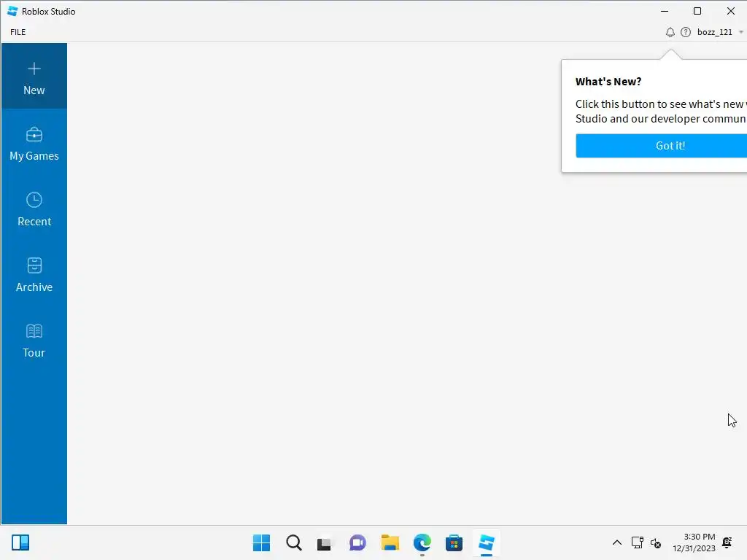Viewport: 747px width, 560px height.
Task: Open the Widgets panel icon
Action: tap(20, 542)
